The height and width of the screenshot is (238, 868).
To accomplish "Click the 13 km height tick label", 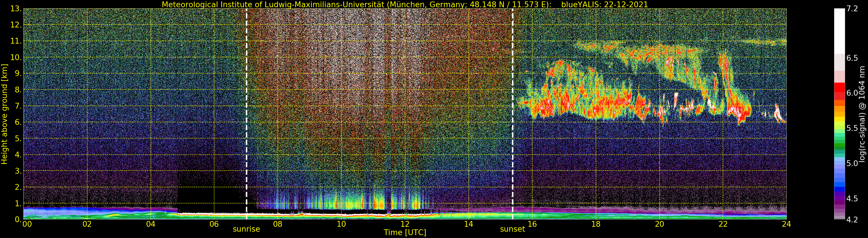I will [16, 9].
